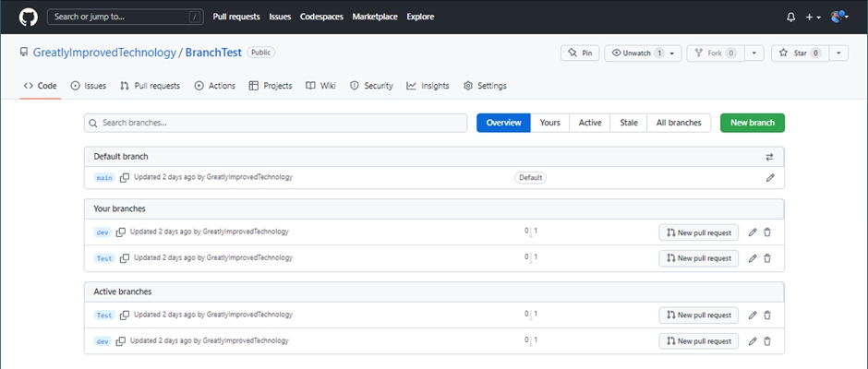Open the Actions repository tab
This screenshot has width=868, height=369.
214,86
